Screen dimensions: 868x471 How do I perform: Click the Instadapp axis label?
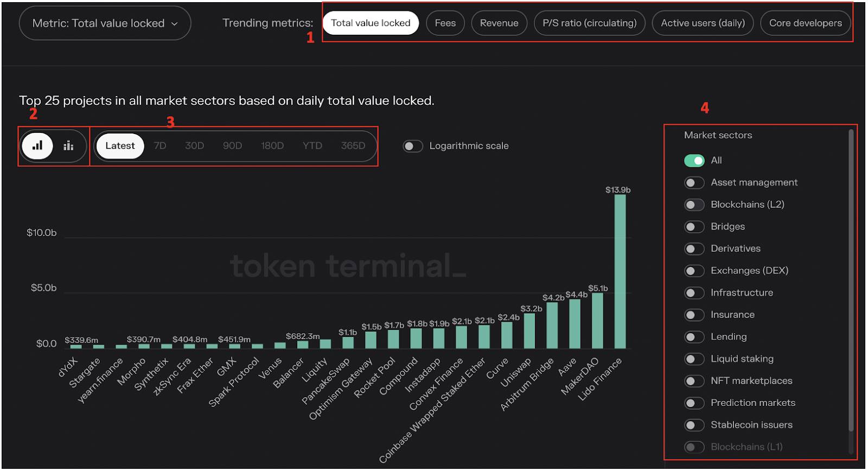(423, 375)
